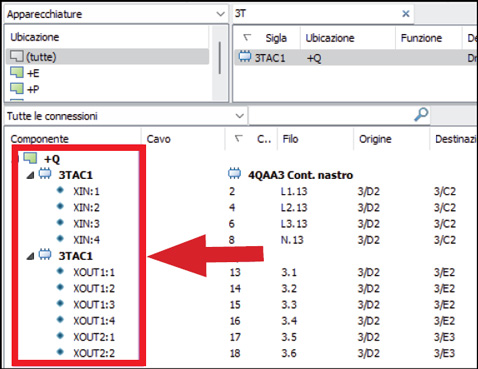Viewport: 478px width, 369px height.
Task: Click the 3TAC1 component icon in device table
Action: [x=245, y=57]
